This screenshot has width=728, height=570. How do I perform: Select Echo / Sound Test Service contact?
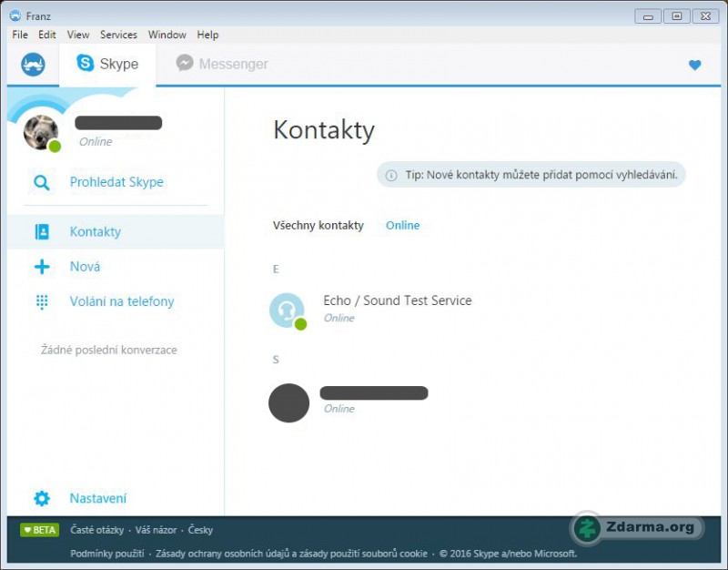[398, 300]
